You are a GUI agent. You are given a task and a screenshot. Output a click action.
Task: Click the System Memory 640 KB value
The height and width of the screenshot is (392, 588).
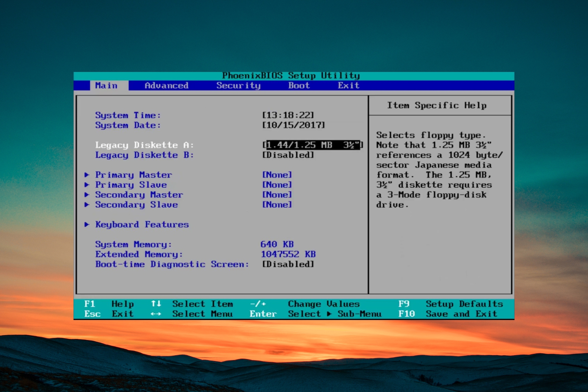pyautogui.click(x=277, y=244)
